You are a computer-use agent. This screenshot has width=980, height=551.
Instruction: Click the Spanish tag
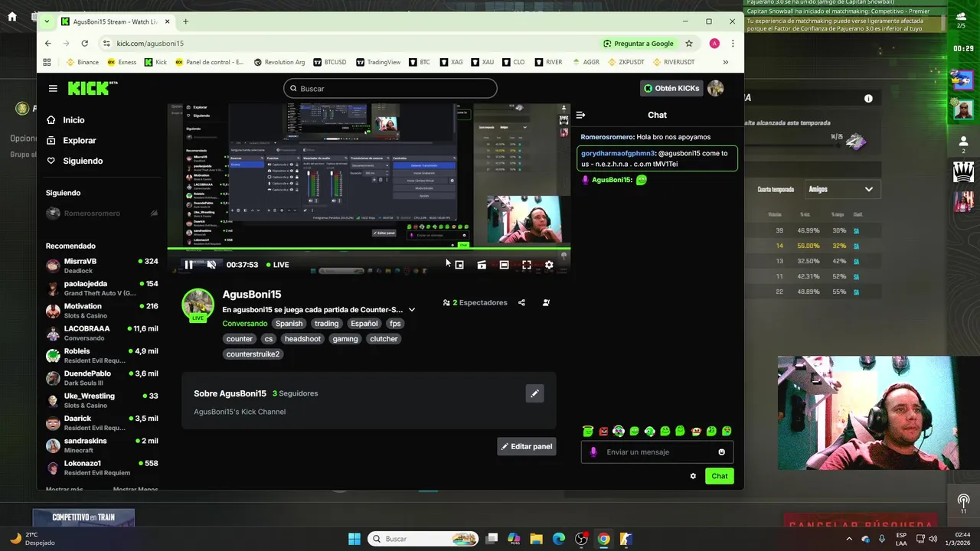point(289,324)
